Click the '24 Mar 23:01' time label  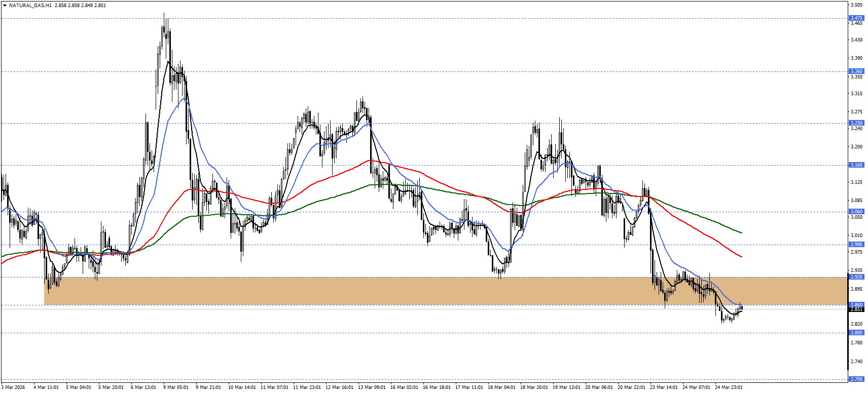pos(729,387)
